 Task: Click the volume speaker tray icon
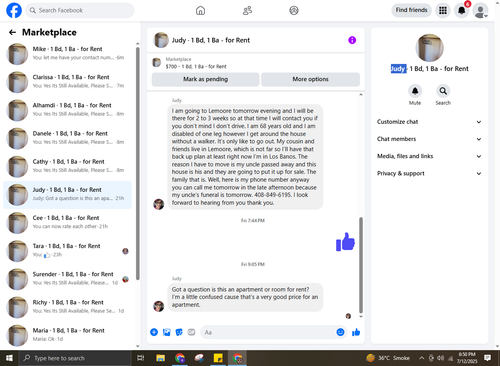tap(440, 358)
